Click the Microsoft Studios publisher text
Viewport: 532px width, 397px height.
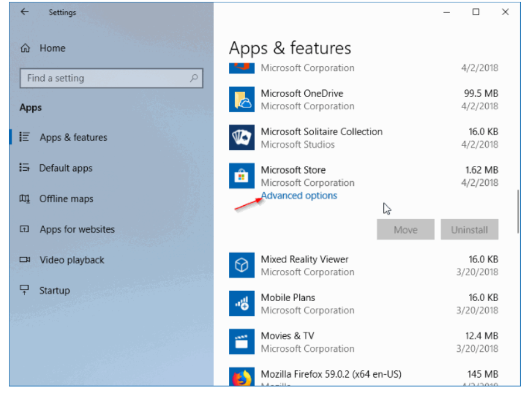click(x=297, y=145)
